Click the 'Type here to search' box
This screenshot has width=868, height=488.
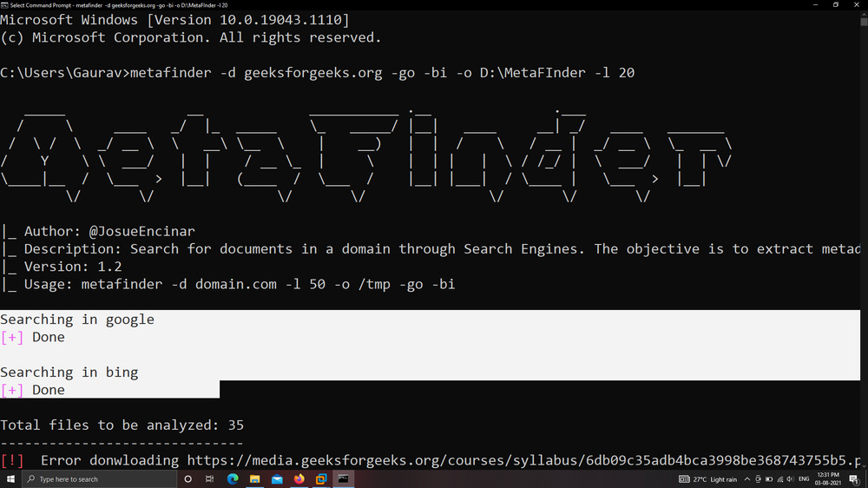tap(99, 479)
